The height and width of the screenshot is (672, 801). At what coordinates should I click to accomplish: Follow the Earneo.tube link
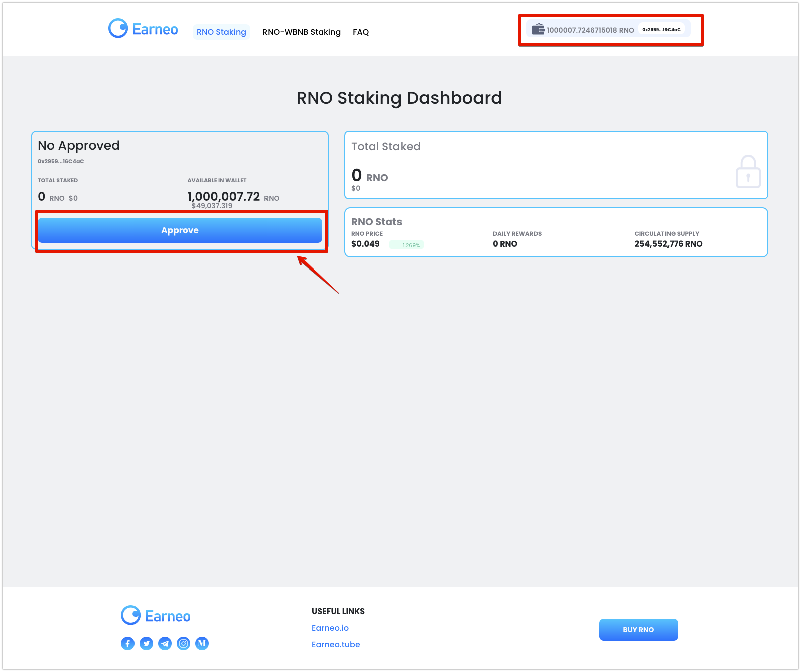pos(336,645)
